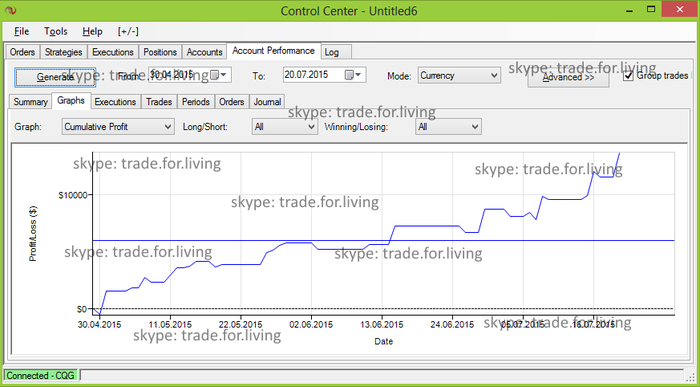
Task: Close the Control Center window
Action: coord(679,9)
